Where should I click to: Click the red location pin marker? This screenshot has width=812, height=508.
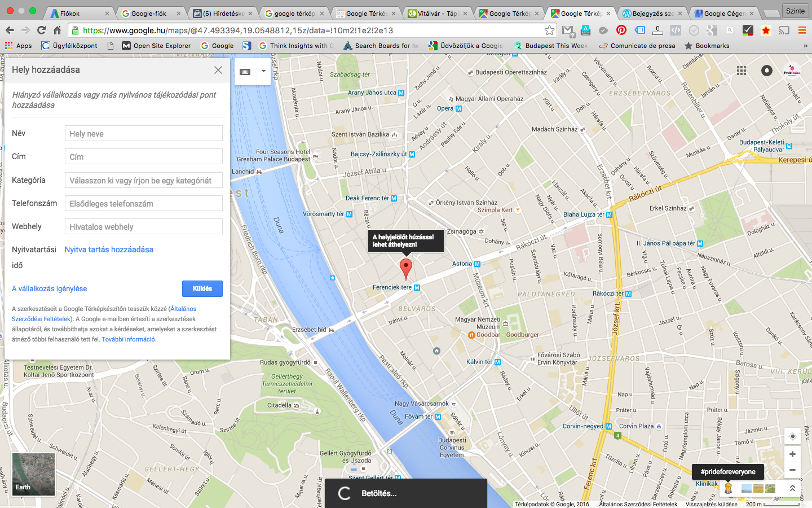pyautogui.click(x=405, y=268)
